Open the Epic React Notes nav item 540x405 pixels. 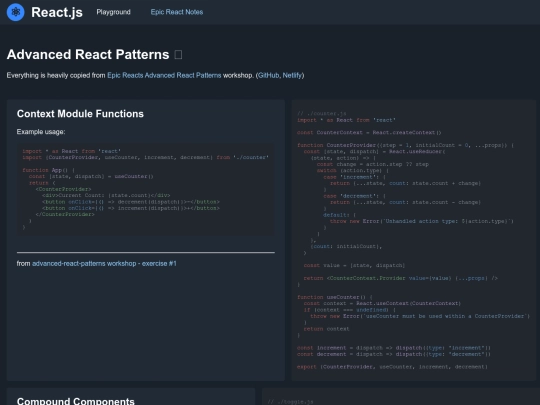click(x=177, y=12)
